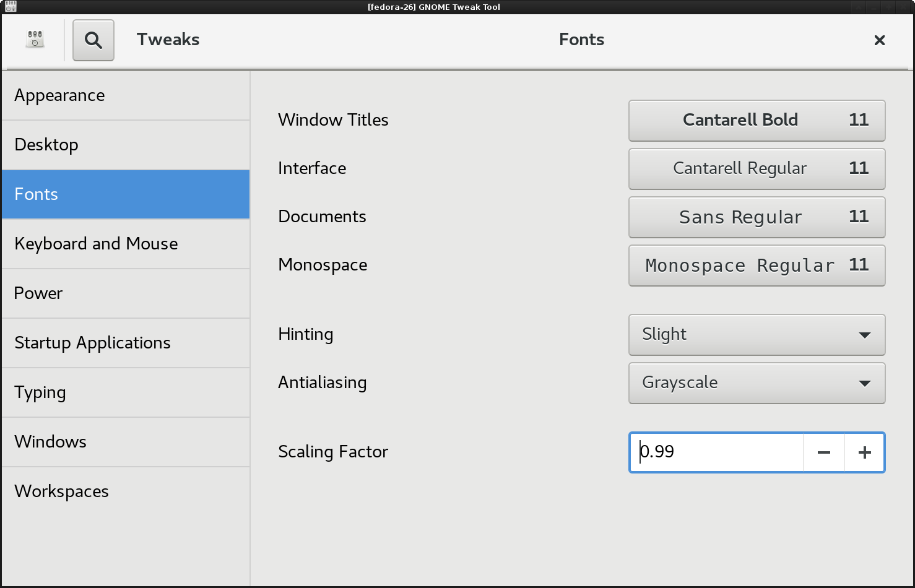Open Windows settings
The image size is (915, 588).
[126, 442]
